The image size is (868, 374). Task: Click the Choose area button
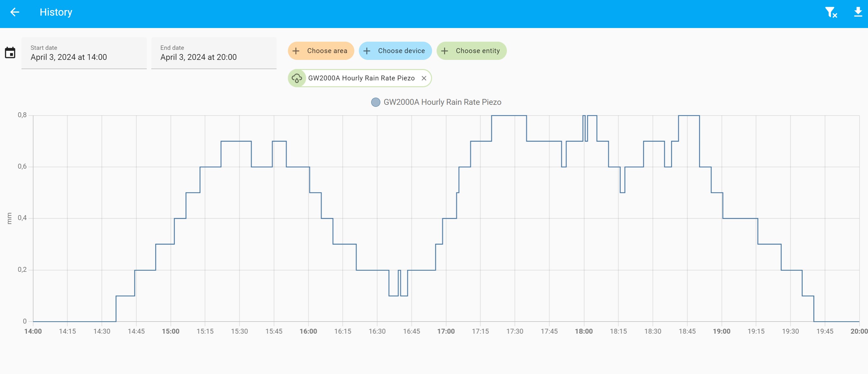point(320,50)
